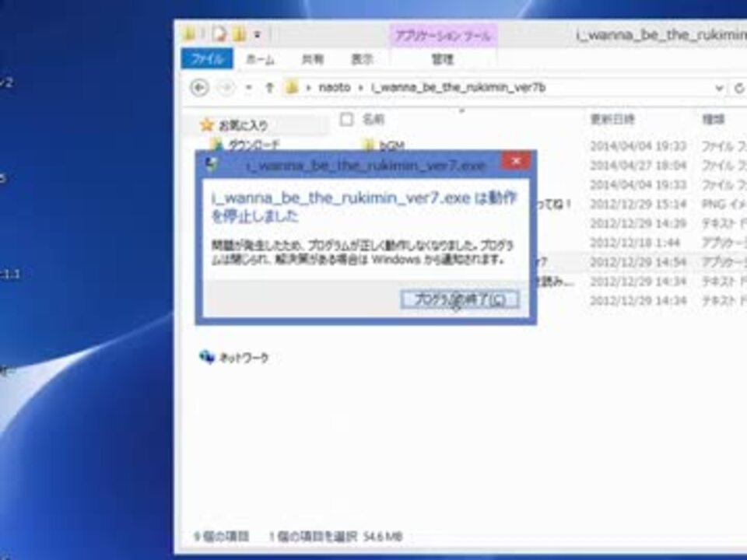Click the new folder icon in the quick access toolbar
Viewport: 747px width, 560px height.
coord(239,34)
